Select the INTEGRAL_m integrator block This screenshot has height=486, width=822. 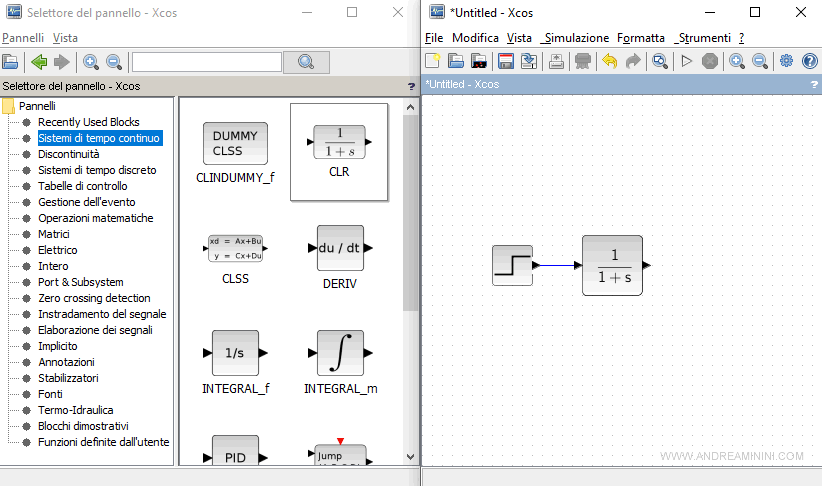pyautogui.click(x=340, y=362)
